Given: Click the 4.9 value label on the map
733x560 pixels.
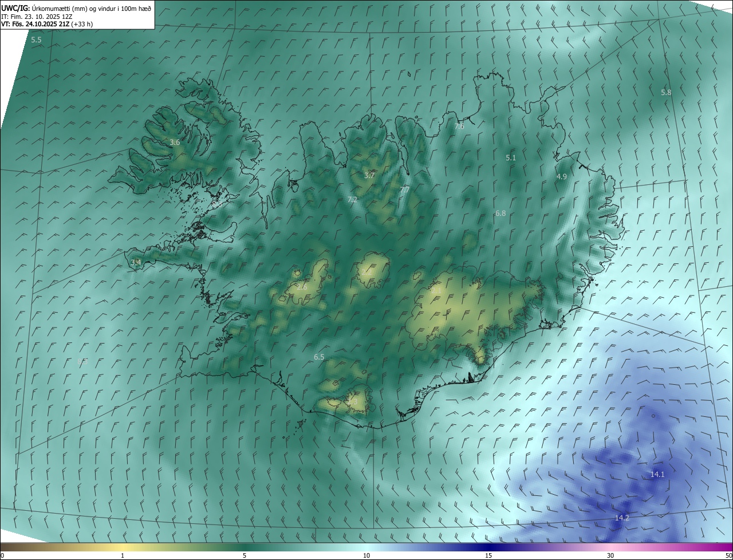Looking at the screenshot, I should [x=561, y=177].
